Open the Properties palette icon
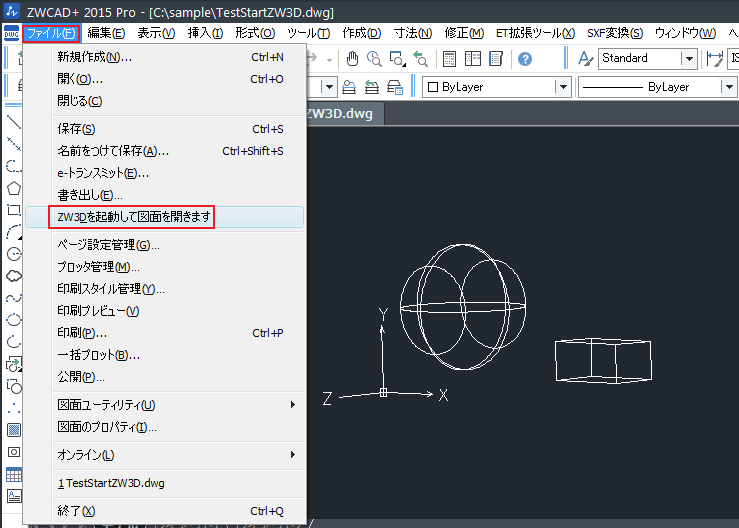 point(473,59)
